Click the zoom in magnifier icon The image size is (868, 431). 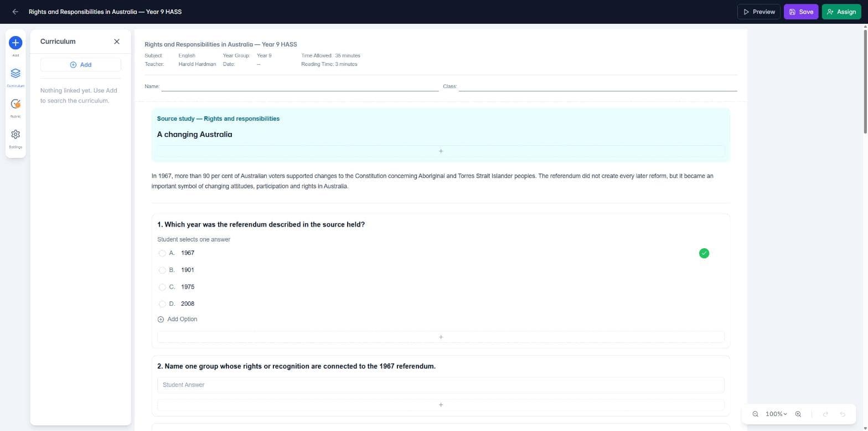tap(798, 414)
